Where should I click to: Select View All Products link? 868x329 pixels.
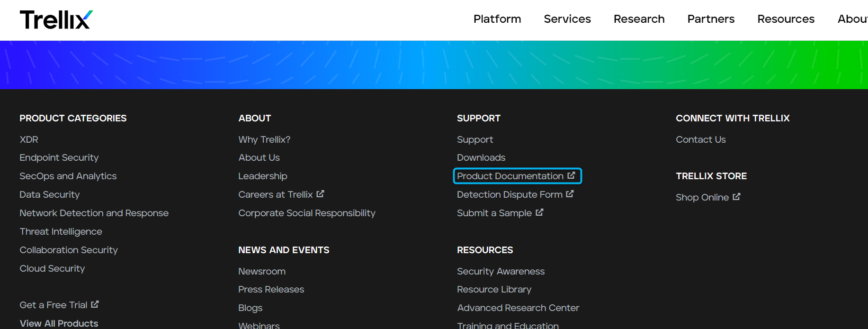(x=59, y=323)
